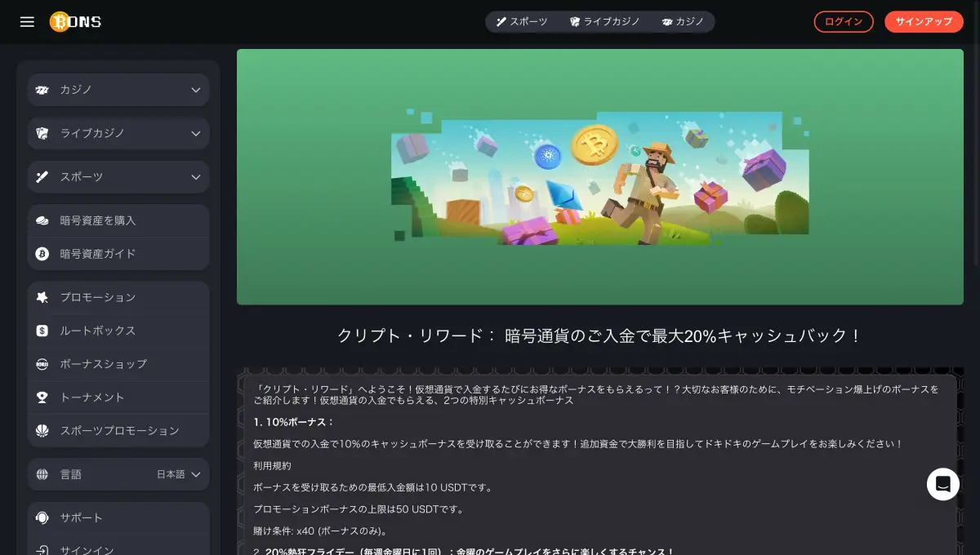Viewport: 980px width, 555px height.
Task: Open ボーナスショップ in sidebar
Action: pos(118,364)
